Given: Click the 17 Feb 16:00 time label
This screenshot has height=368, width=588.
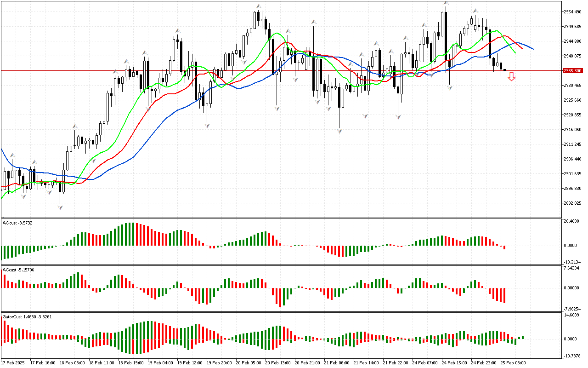Looking at the screenshot, I should point(43,363).
